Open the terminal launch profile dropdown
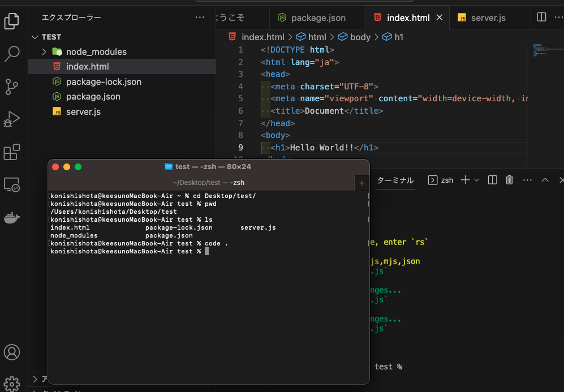 [x=476, y=180]
